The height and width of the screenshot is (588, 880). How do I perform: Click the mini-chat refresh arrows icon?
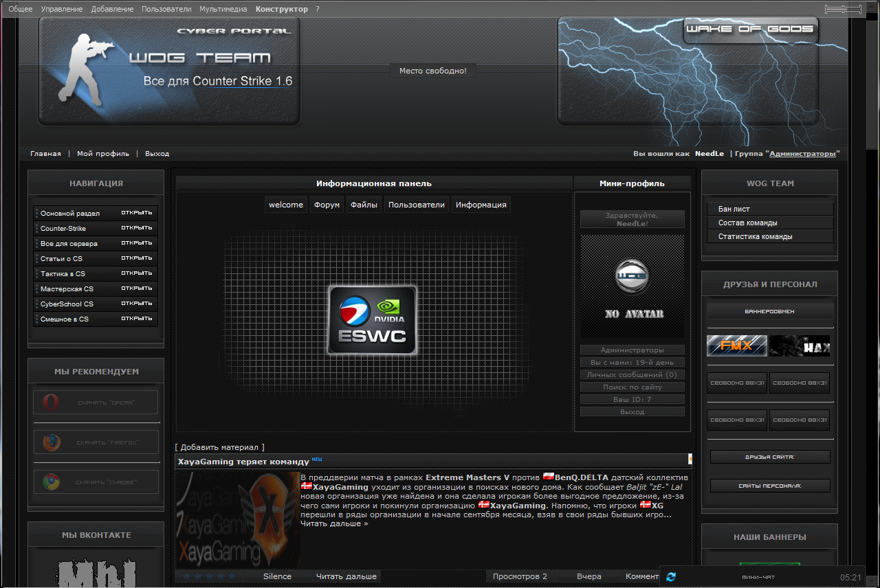(x=671, y=577)
